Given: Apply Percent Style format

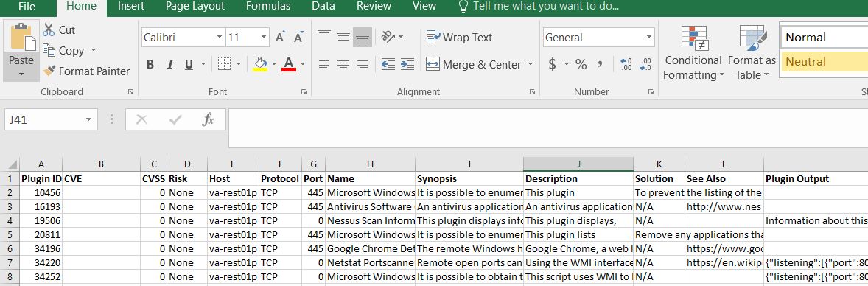Looking at the screenshot, I should coord(581,64).
